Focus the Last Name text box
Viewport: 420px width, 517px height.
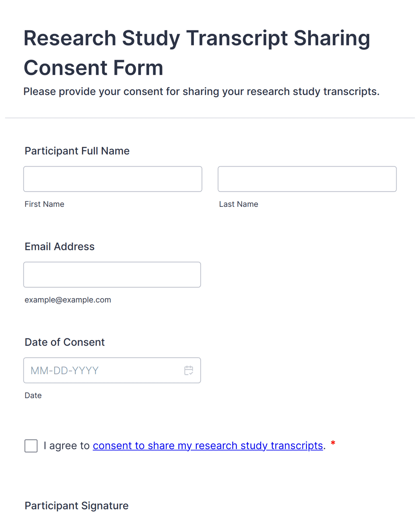(307, 179)
